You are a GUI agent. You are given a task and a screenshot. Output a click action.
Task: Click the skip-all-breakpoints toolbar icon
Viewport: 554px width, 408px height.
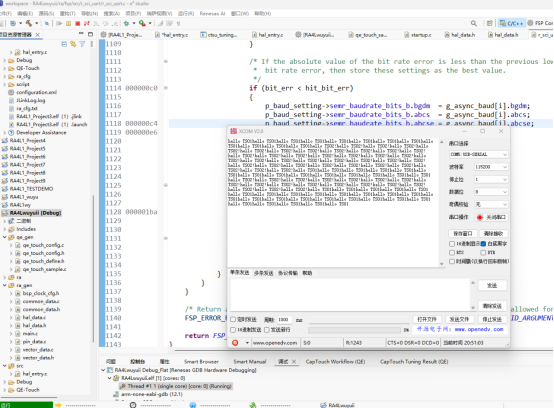pos(47,23)
